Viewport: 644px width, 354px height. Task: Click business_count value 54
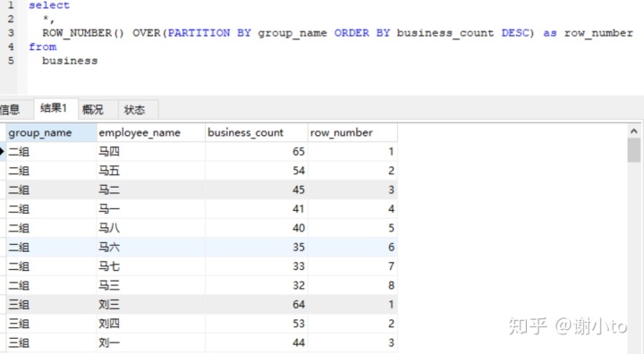(257, 171)
